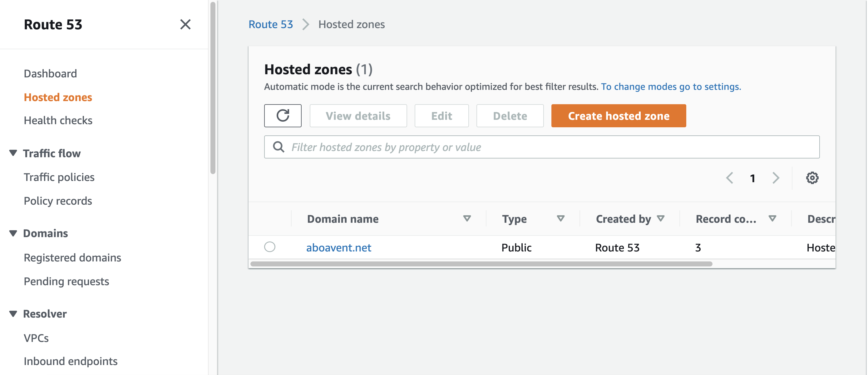Sort by Record count column arrow
This screenshot has height=375, width=868.
772,219
